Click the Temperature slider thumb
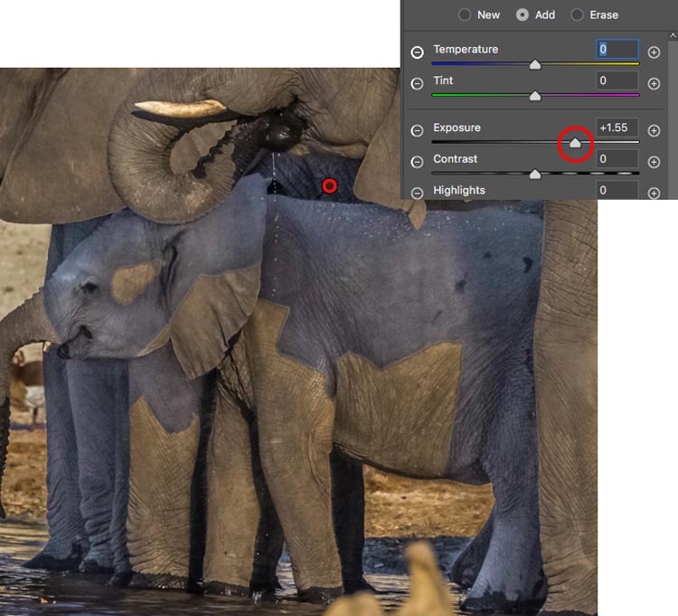The height and width of the screenshot is (616, 678). coord(535,64)
